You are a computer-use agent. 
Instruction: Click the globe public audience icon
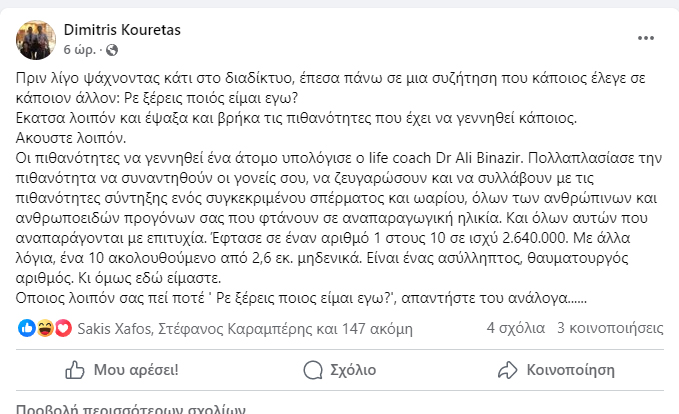pos(110,49)
